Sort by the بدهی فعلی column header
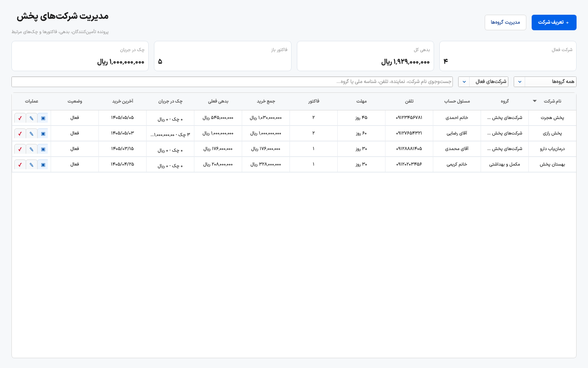 pos(218,101)
